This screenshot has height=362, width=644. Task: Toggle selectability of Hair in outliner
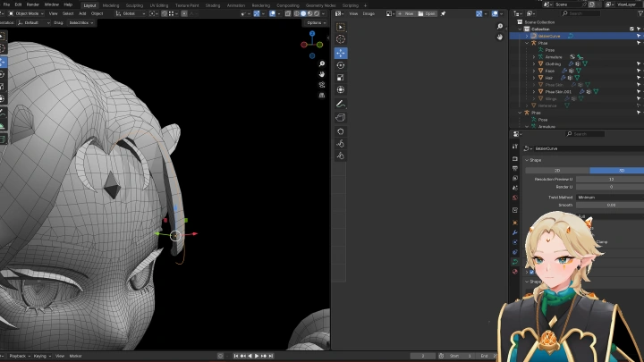click(x=639, y=78)
